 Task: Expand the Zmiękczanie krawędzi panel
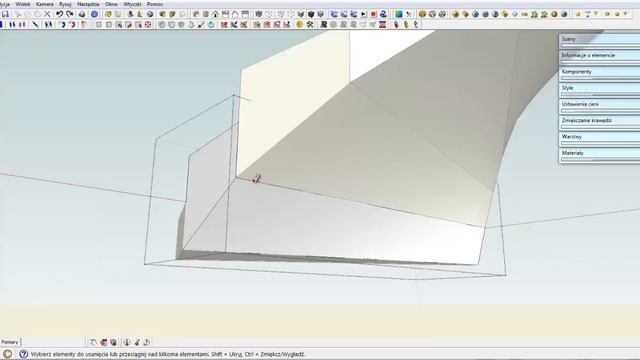coord(600,120)
